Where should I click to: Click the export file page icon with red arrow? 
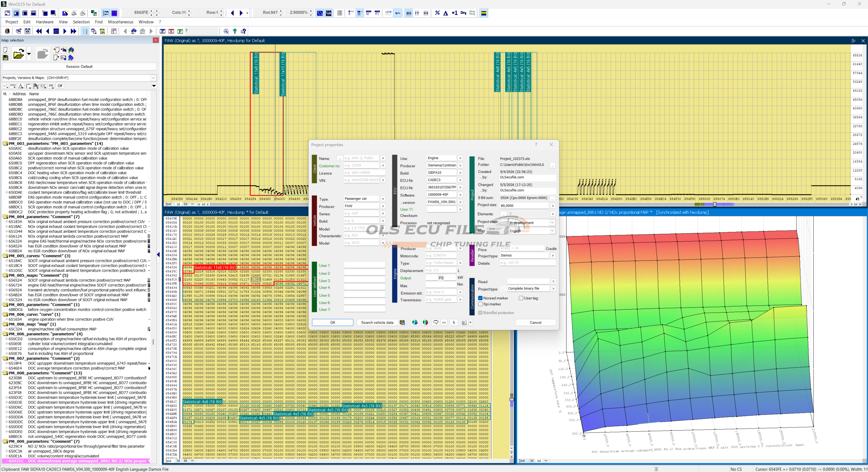click(56, 58)
